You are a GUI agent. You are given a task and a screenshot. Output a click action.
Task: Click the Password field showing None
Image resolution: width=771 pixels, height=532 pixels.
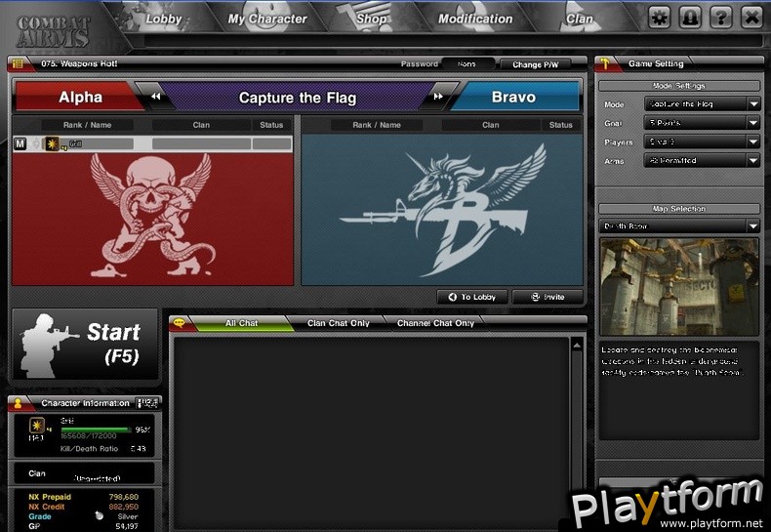[x=467, y=63]
